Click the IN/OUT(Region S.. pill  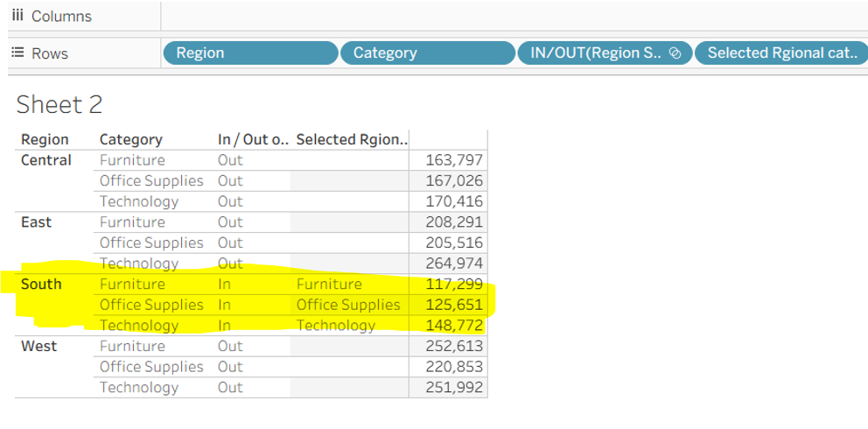[595, 53]
